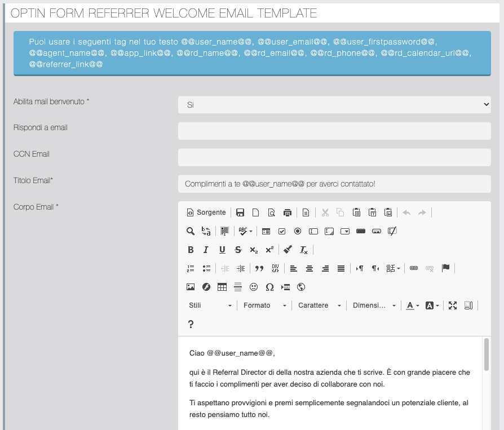Insert a checkbox form element
Image resolution: width=504 pixels, height=430 pixels.
(282, 231)
